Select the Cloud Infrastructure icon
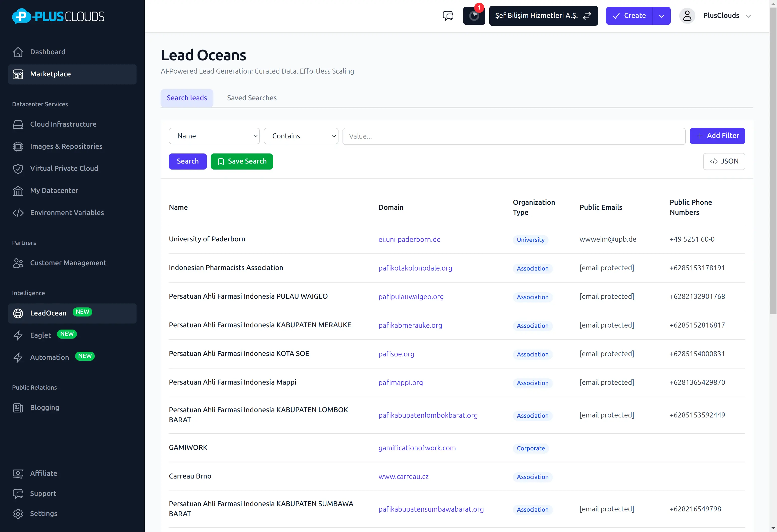This screenshot has width=777, height=532. [x=18, y=124]
